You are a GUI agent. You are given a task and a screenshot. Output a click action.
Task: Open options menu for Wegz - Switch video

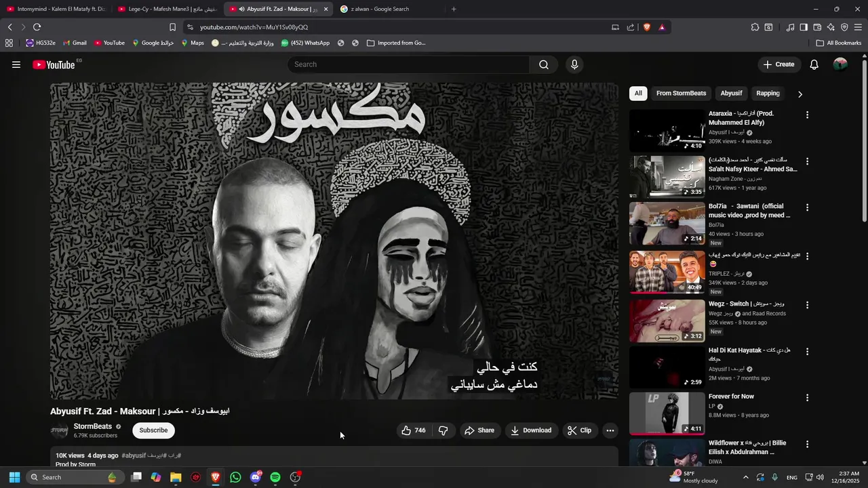click(807, 305)
